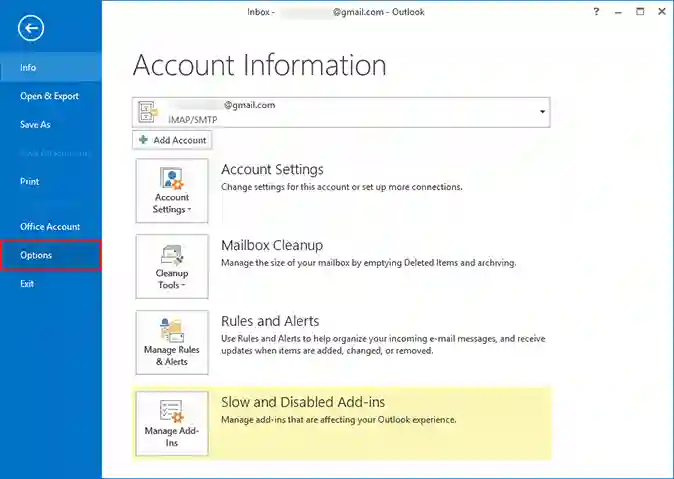Image resolution: width=674 pixels, height=479 pixels.
Task: Open the Account Settings tile button
Action: click(172, 190)
